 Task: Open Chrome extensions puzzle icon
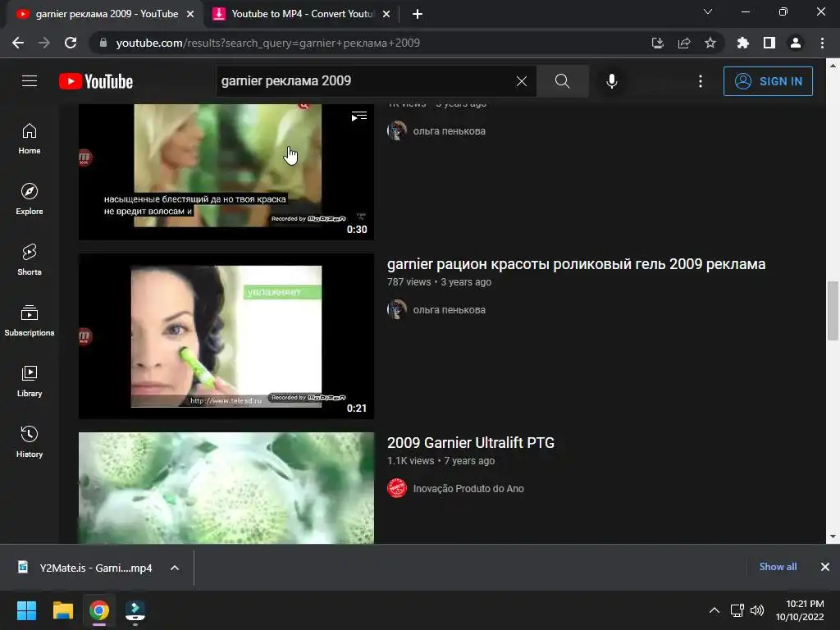click(742, 43)
